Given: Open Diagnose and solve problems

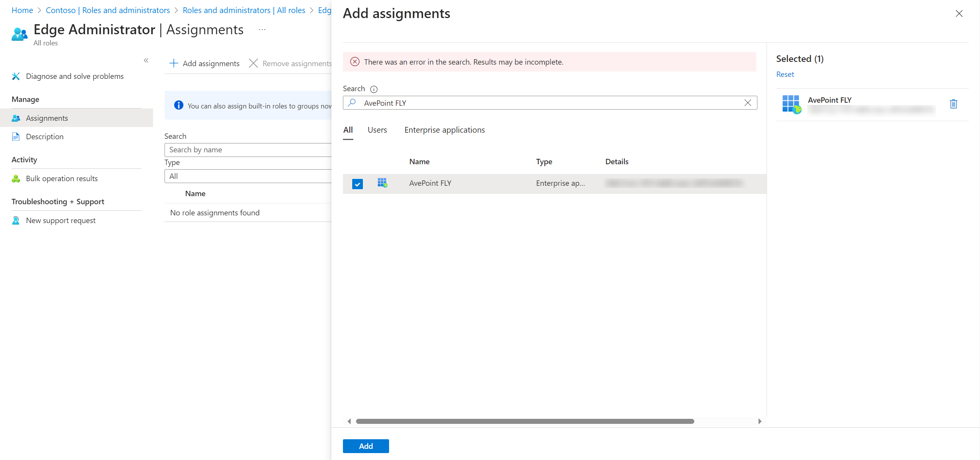Looking at the screenshot, I should tap(75, 76).
